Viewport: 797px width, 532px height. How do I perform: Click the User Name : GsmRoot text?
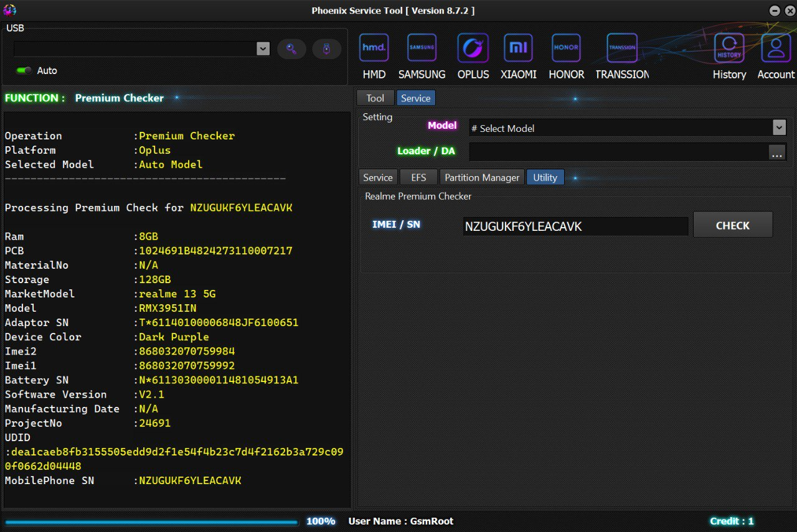point(401,521)
